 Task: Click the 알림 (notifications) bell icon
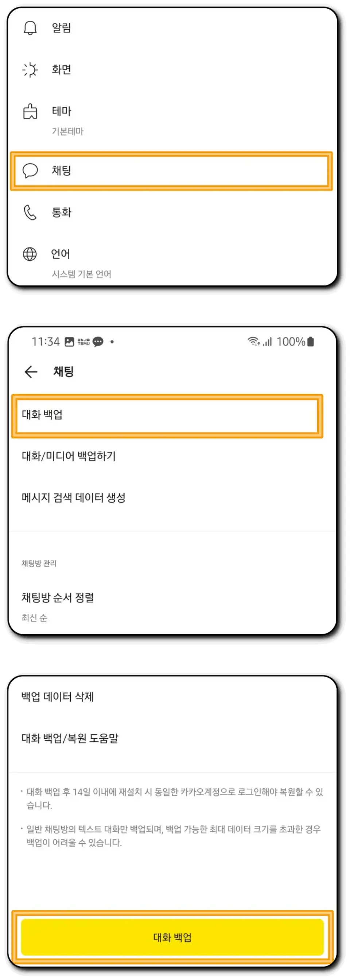(30, 27)
